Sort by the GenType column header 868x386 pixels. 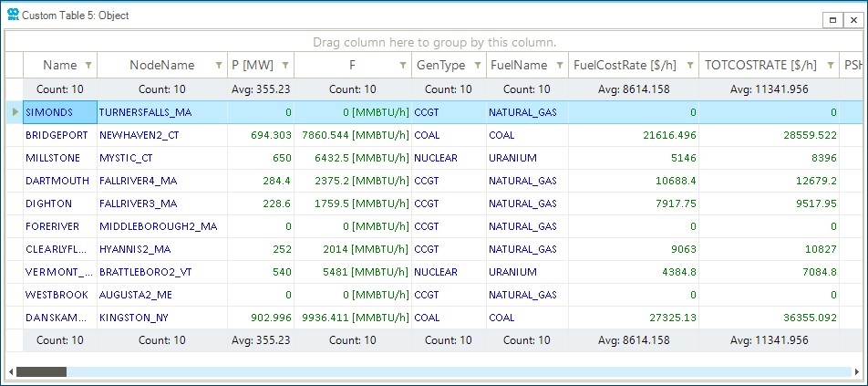[x=440, y=66]
